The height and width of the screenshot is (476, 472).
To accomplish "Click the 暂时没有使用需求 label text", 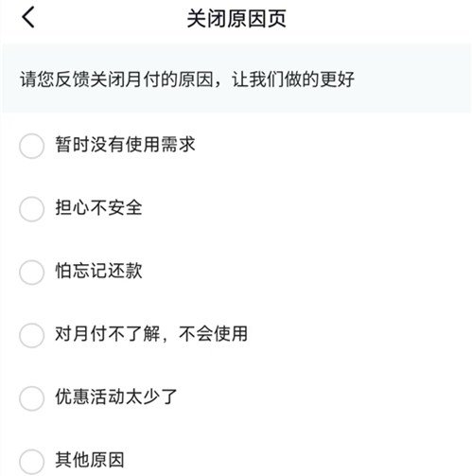I will tap(125, 145).
